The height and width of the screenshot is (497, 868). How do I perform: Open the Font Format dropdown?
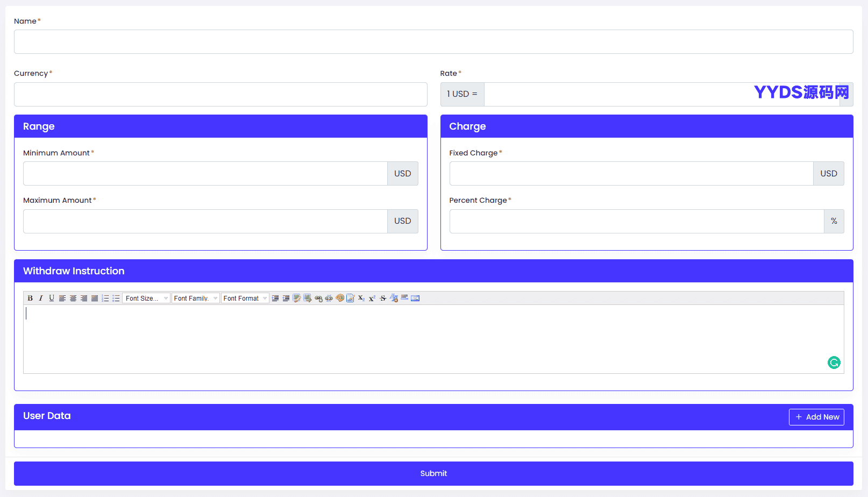point(245,298)
